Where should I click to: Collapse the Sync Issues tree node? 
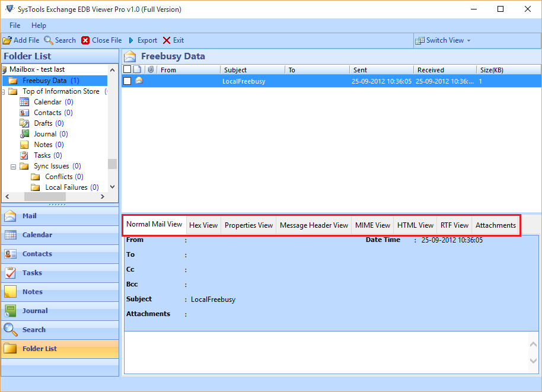click(13, 167)
